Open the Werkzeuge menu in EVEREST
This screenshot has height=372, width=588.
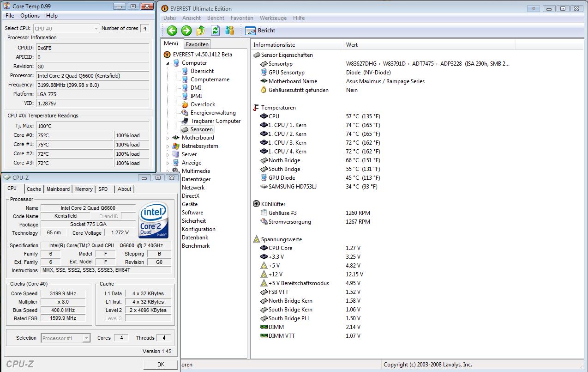[x=273, y=18]
